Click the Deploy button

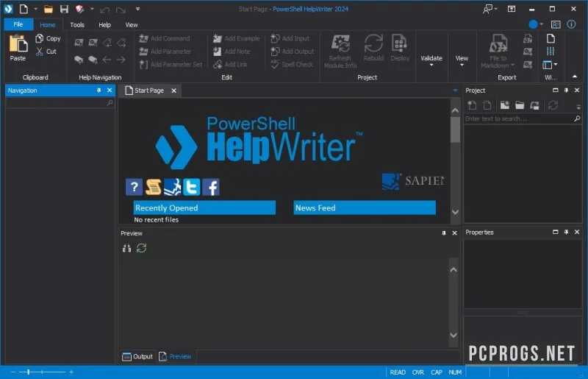(x=400, y=48)
